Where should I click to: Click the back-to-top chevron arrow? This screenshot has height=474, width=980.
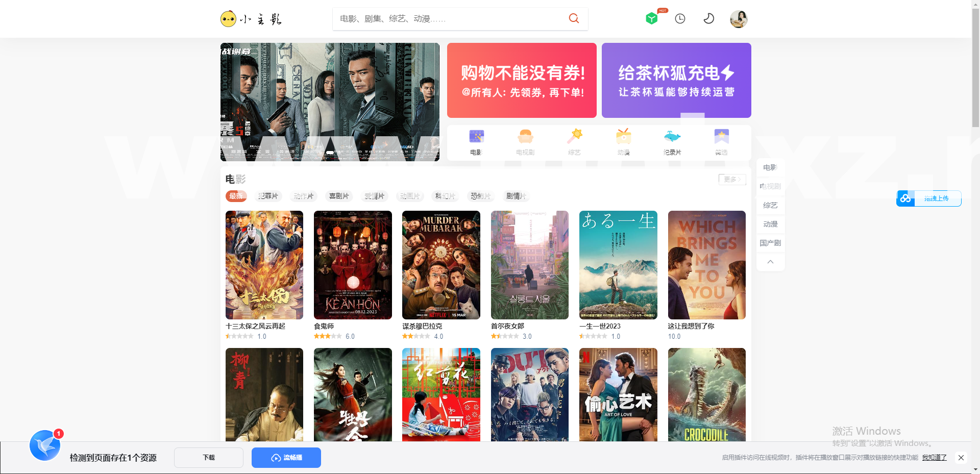point(770,262)
